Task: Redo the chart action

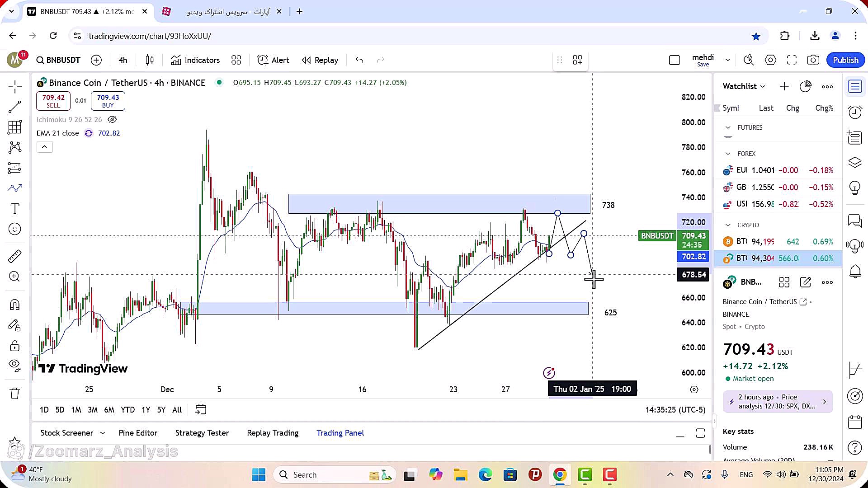Action: point(381,60)
